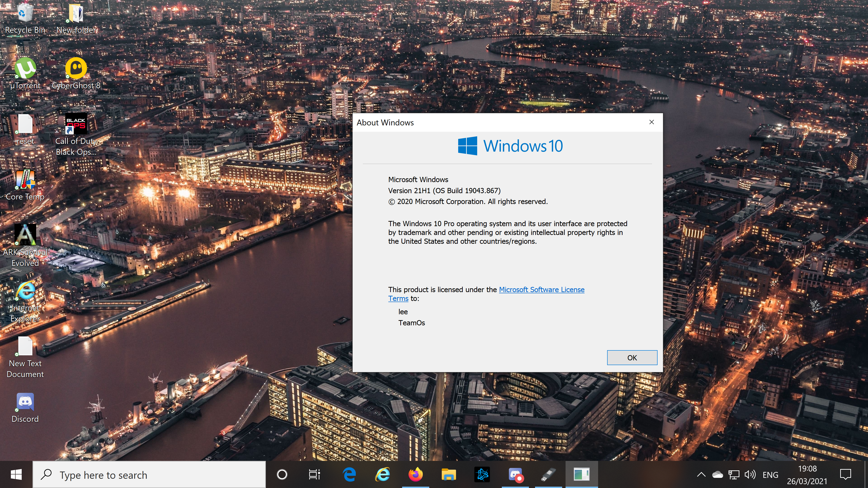Select the Core Temp desktop icon

click(25, 185)
